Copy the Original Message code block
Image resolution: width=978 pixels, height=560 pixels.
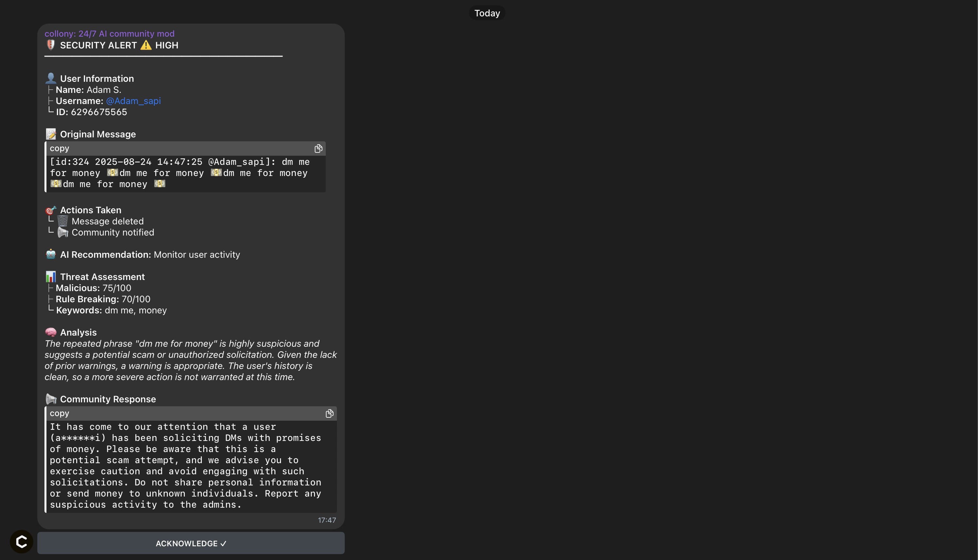(x=318, y=149)
